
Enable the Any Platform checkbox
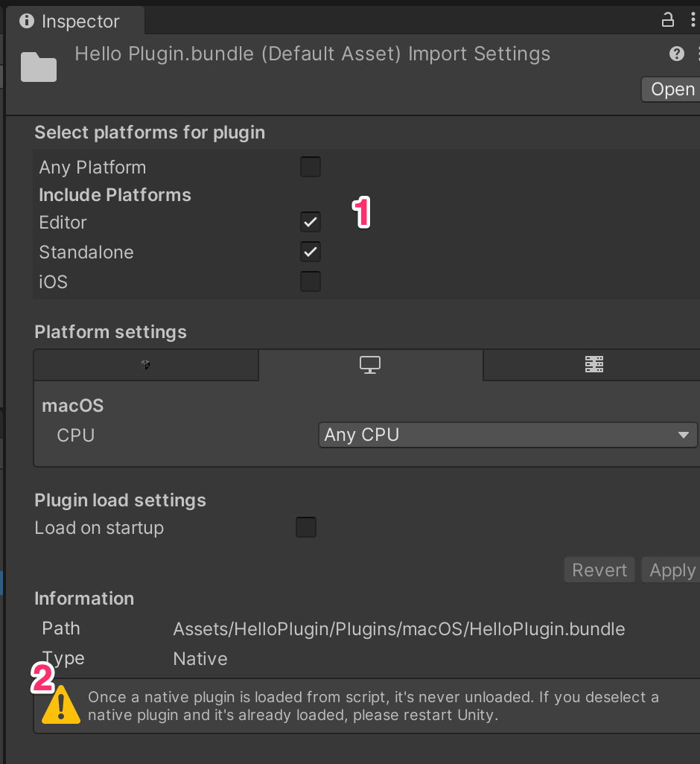coord(311,167)
